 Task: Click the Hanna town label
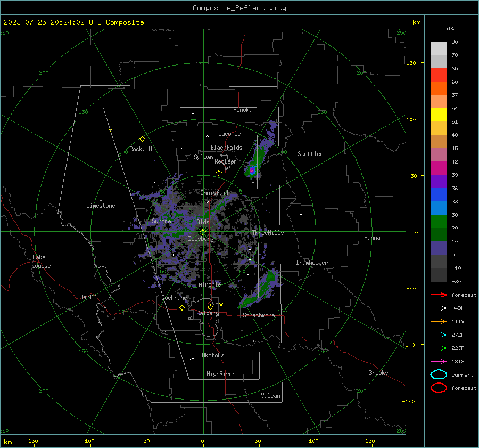[x=372, y=238]
